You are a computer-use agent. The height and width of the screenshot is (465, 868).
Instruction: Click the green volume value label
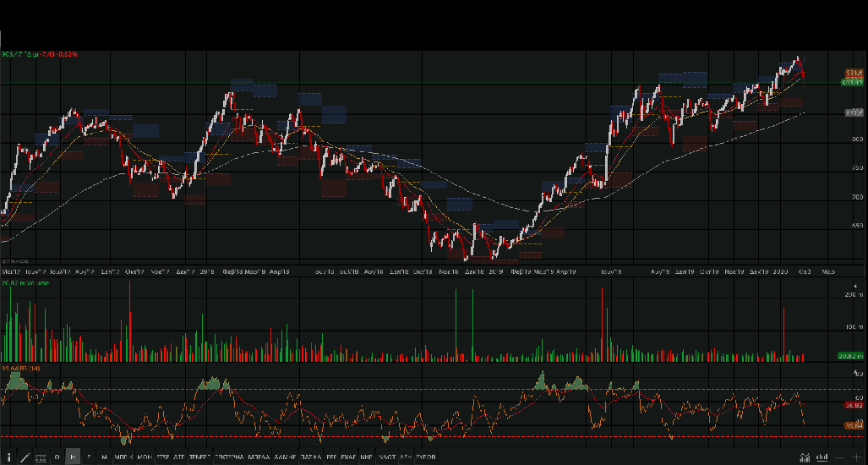tap(849, 357)
